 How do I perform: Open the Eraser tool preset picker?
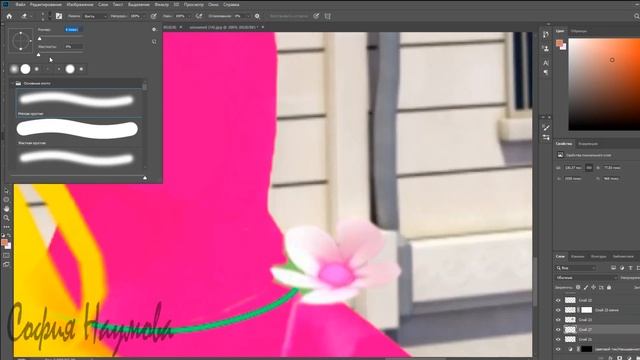coord(26,16)
